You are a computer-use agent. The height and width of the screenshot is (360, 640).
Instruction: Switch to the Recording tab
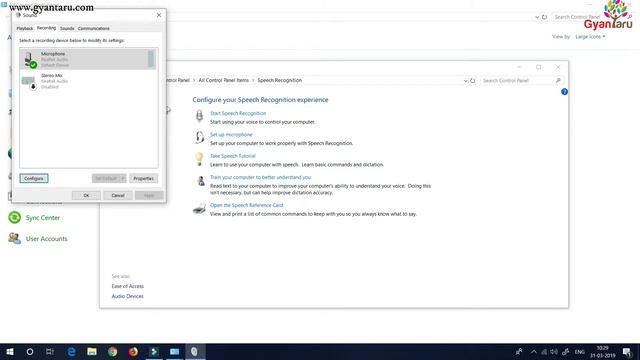[46, 28]
